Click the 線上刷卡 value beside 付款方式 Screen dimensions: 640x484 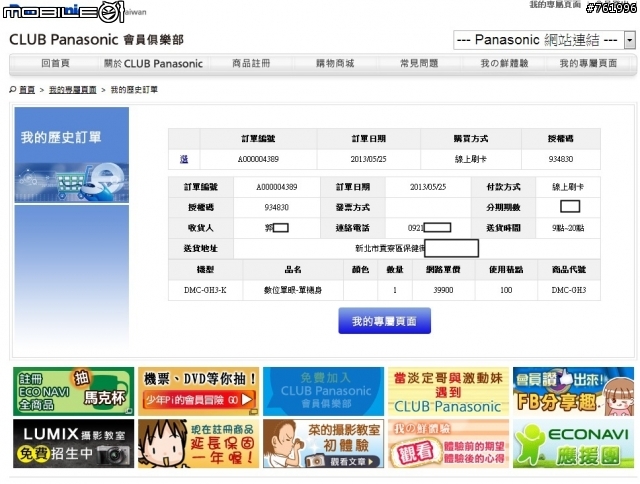click(568, 187)
